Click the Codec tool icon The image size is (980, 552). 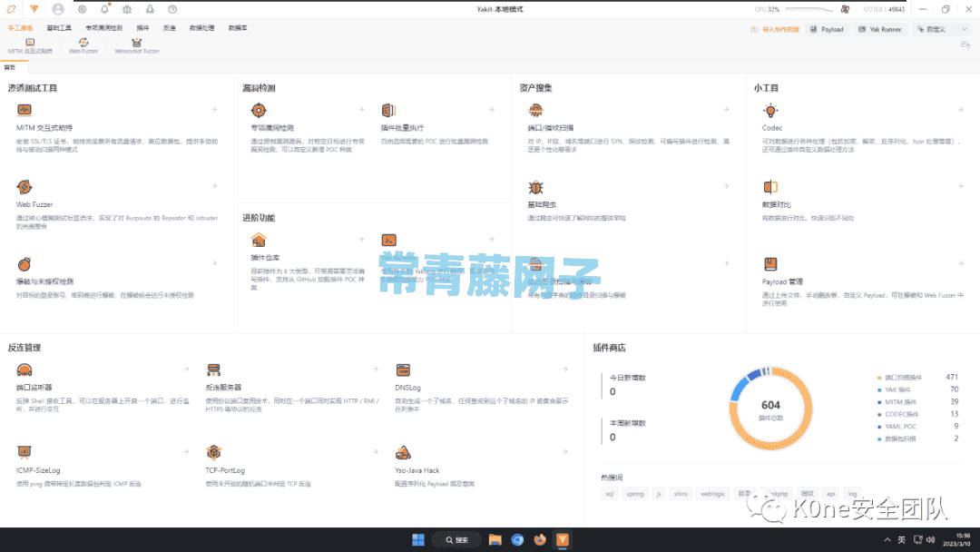[x=770, y=110]
